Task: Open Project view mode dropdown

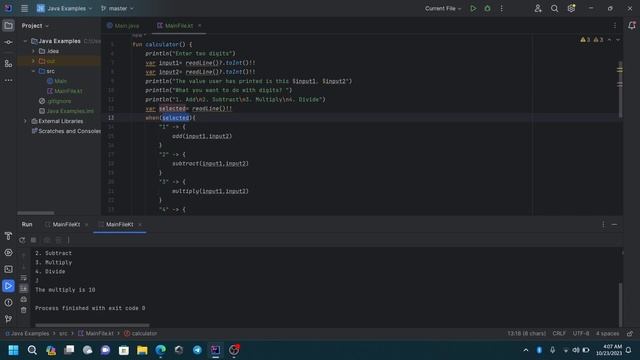Action: click(35, 26)
